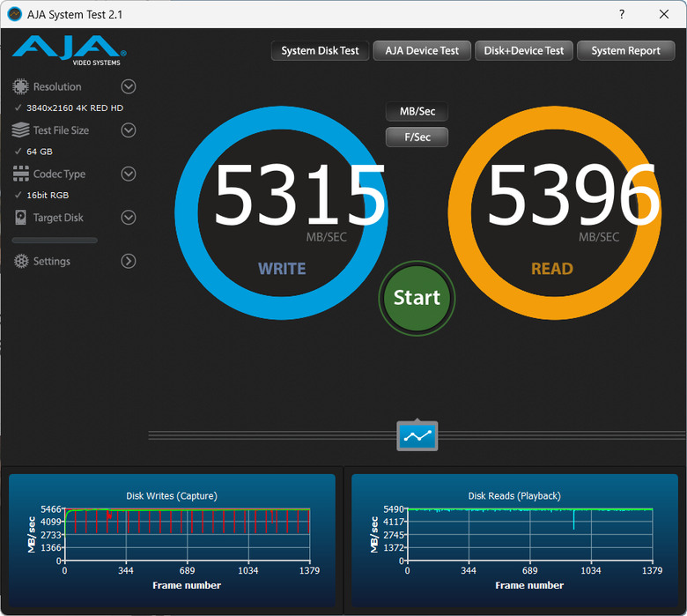This screenshot has height=616, width=687.
Task: Switch to AJA Device Test tab
Action: tap(422, 51)
